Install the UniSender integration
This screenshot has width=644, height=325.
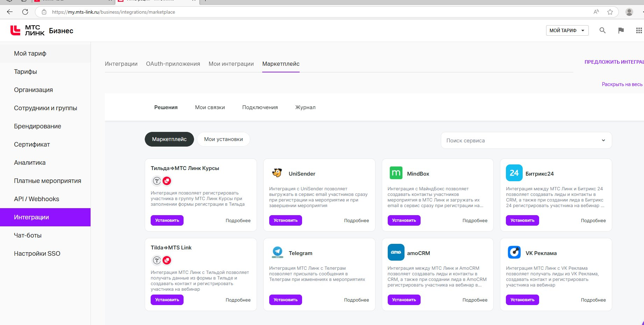(x=286, y=220)
